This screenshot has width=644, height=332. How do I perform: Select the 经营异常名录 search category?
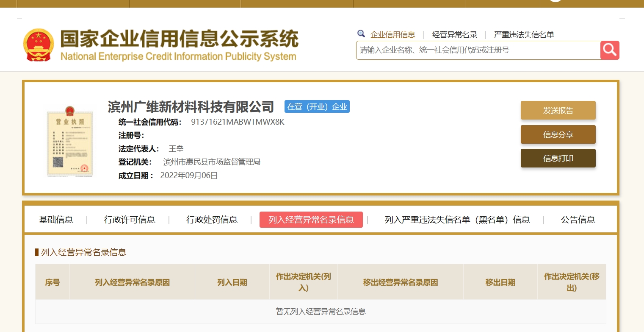455,35
